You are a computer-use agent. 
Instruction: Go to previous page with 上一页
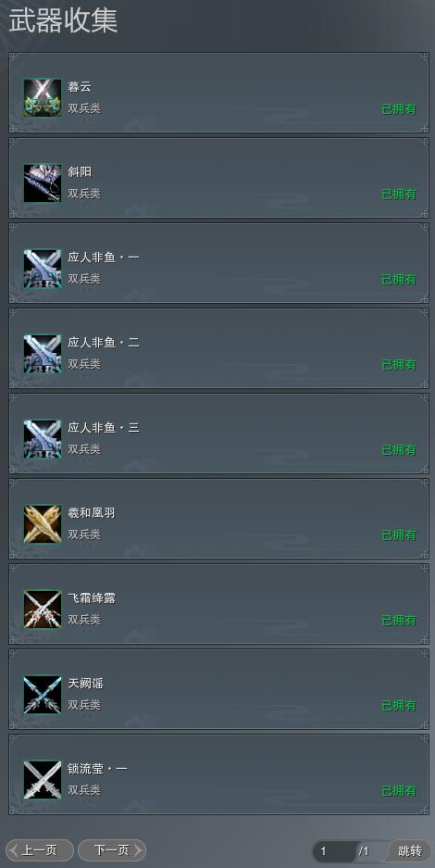40,850
